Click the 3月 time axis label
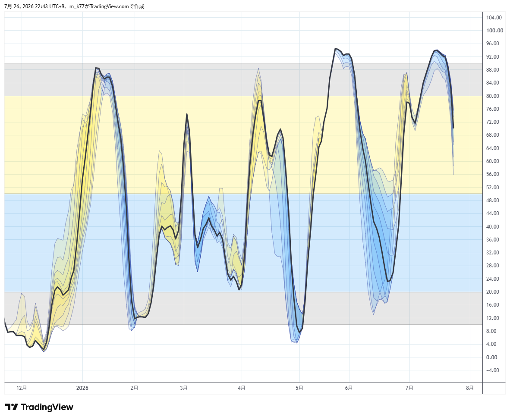This screenshot has width=510, height=420. 184,388
